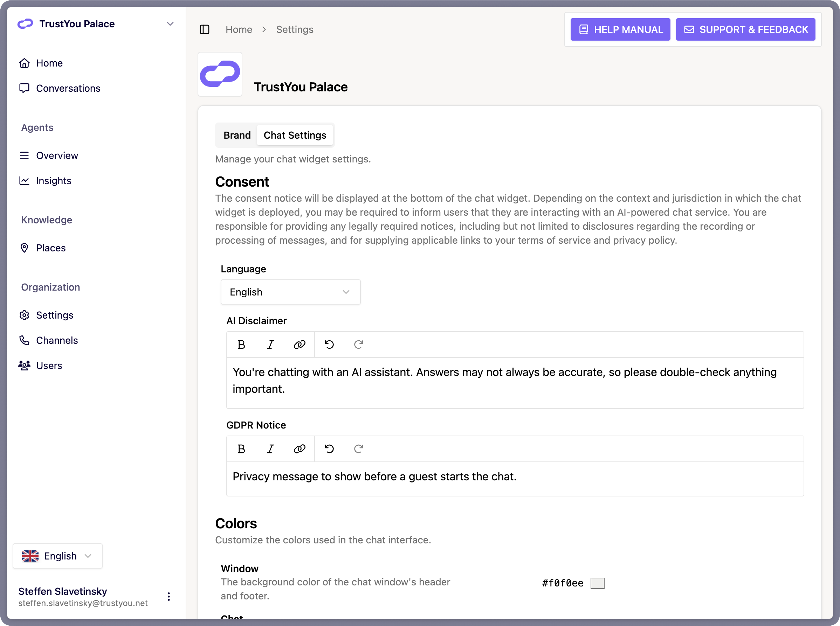Open the TrustYou Palace organization switcher chevron
This screenshot has height=626, width=840.
coord(170,24)
